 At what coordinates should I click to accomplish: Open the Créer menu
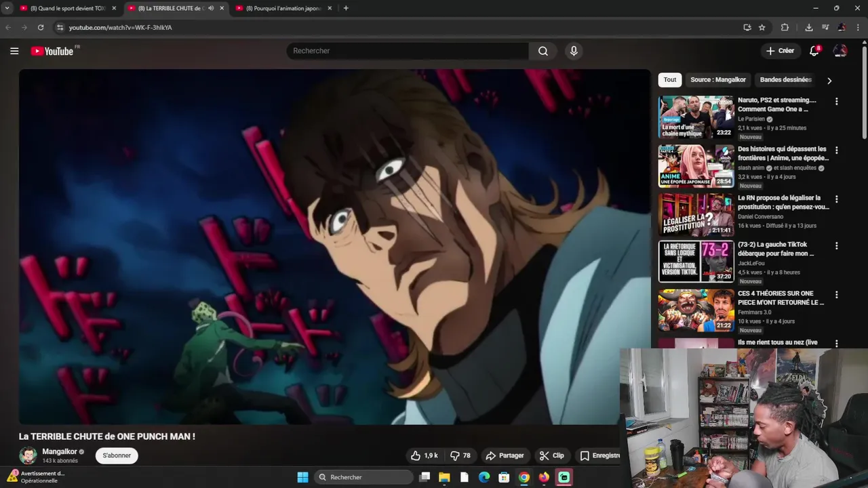(x=780, y=51)
